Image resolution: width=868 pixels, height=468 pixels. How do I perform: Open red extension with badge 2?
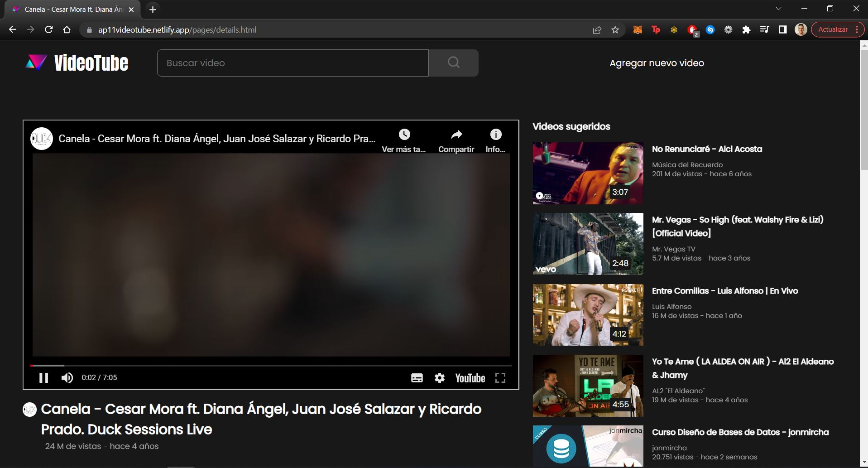click(692, 30)
